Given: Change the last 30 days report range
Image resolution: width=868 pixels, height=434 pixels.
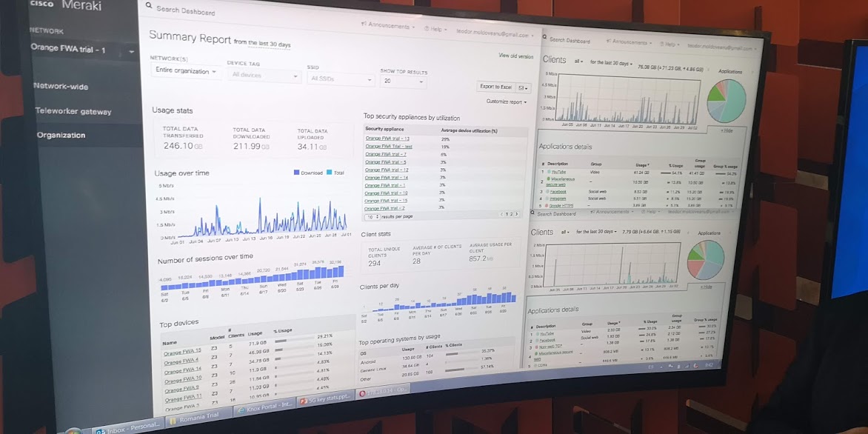Looking at the screenshot, I should pyautogui.click(x=270, y=44).
